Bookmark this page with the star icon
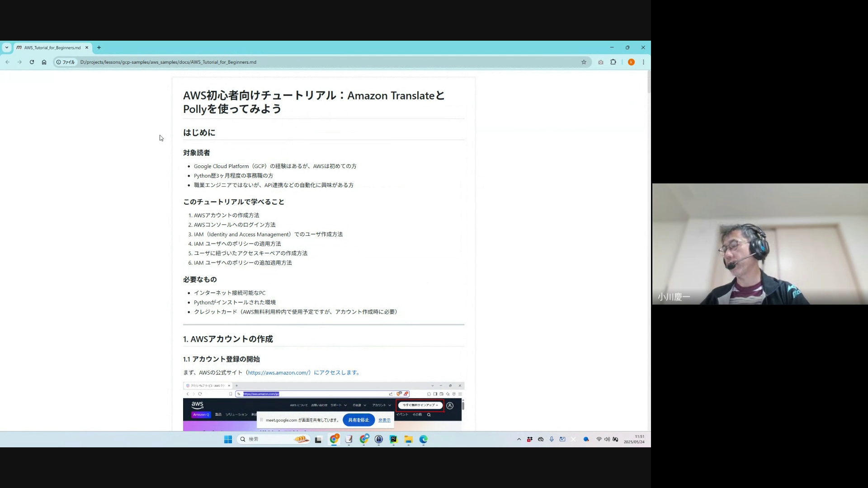The height and width of the screenshot is (488, 868). 584,62
